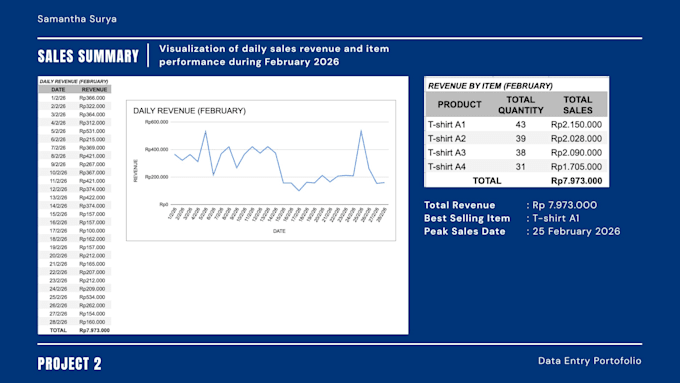Viewport: 680px width, 383px height.
Task: Click the 'T-shirt A2' product cell
Action: pos(447,138)
